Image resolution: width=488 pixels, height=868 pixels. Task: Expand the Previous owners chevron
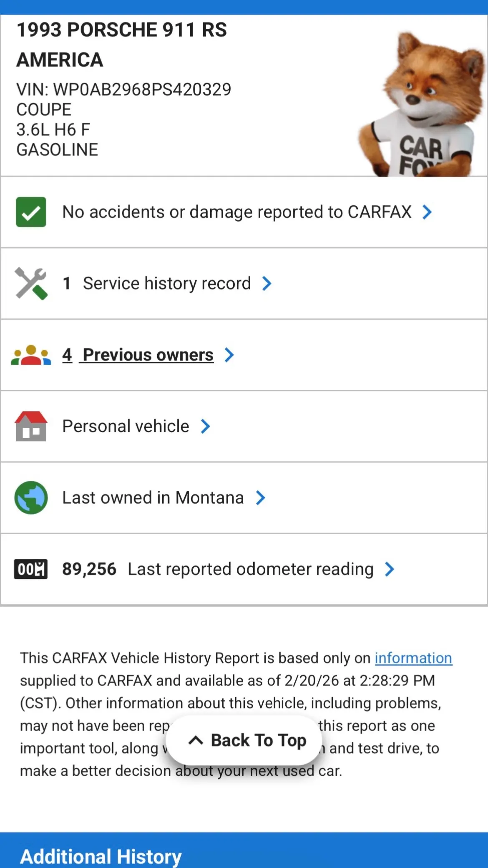[229, 355]
